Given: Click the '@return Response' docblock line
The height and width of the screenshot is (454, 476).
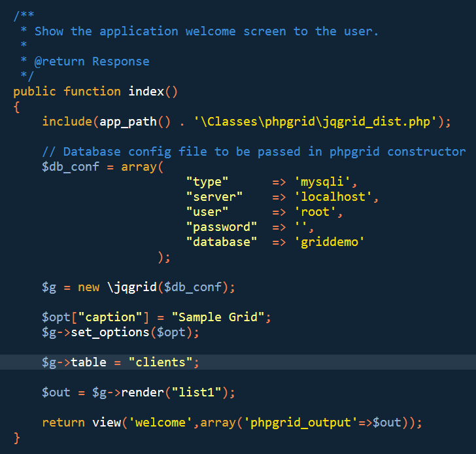Looking at the screenshot, I should (x=92, y=61).
